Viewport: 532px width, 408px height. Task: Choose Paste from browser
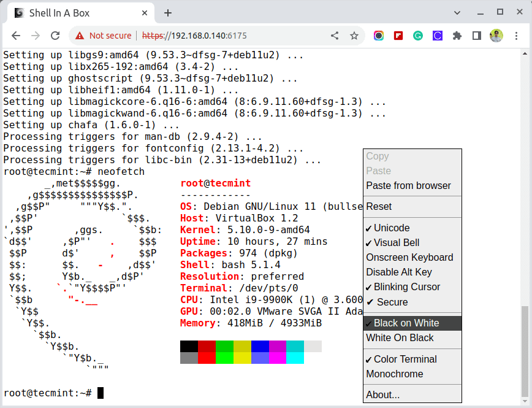click(408, 186)
